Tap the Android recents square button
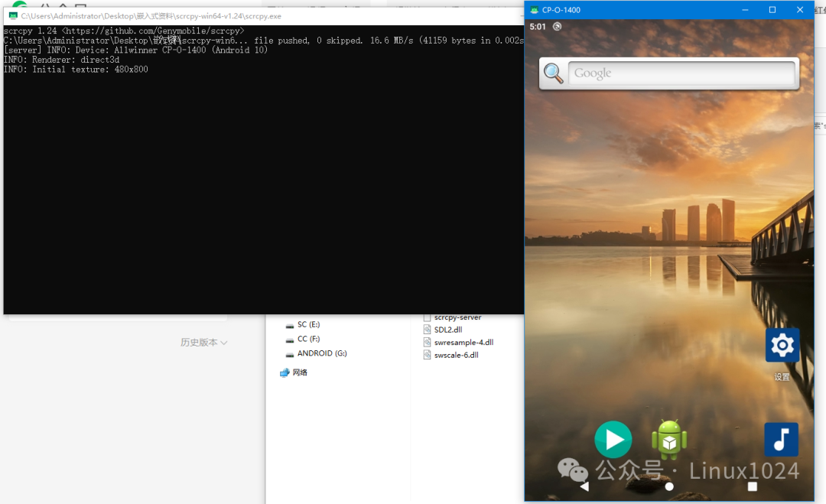Screen dimensions: 826x504 coord(752,486)
